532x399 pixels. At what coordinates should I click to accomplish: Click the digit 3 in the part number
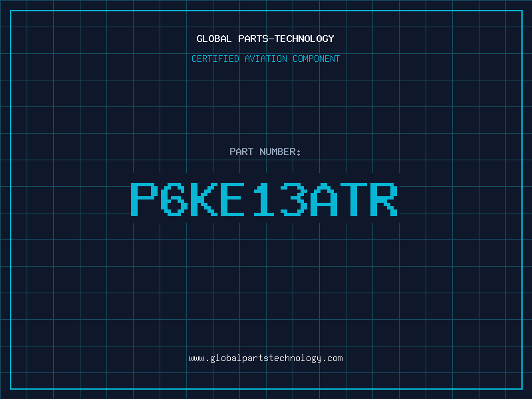coord(293,199)
